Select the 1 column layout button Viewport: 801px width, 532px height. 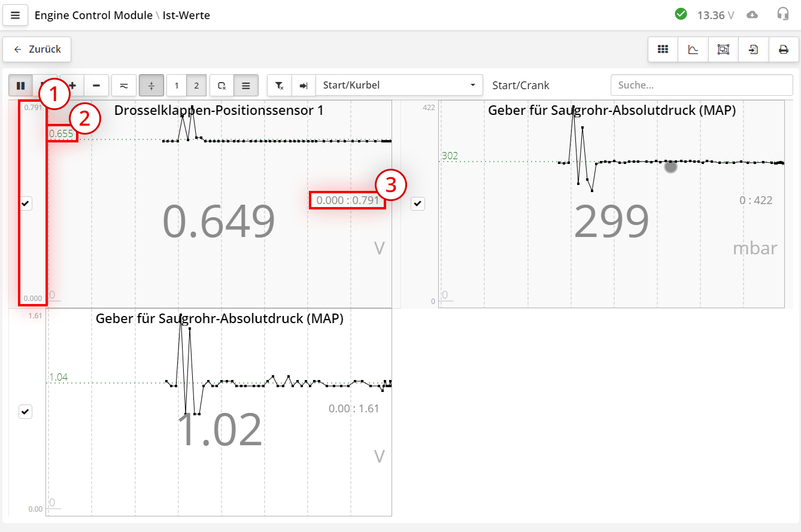click(x=176, y=86)
